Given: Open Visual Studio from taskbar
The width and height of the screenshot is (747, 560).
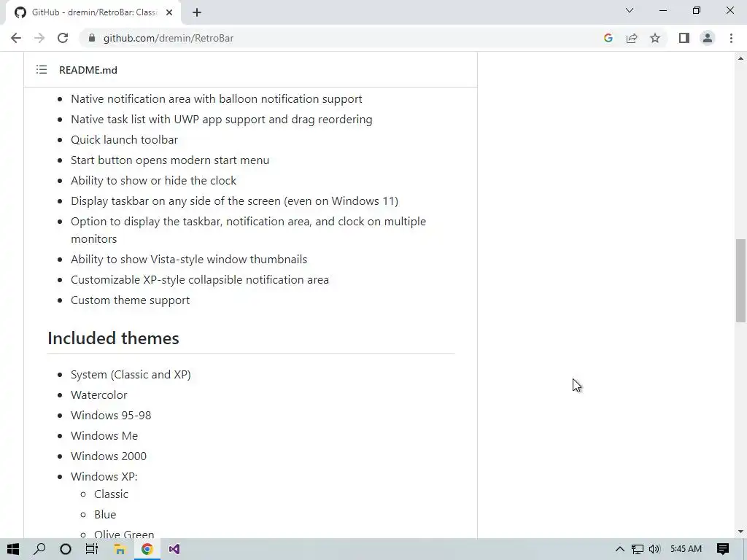Looking at the screenshot, I should (174, 549).
